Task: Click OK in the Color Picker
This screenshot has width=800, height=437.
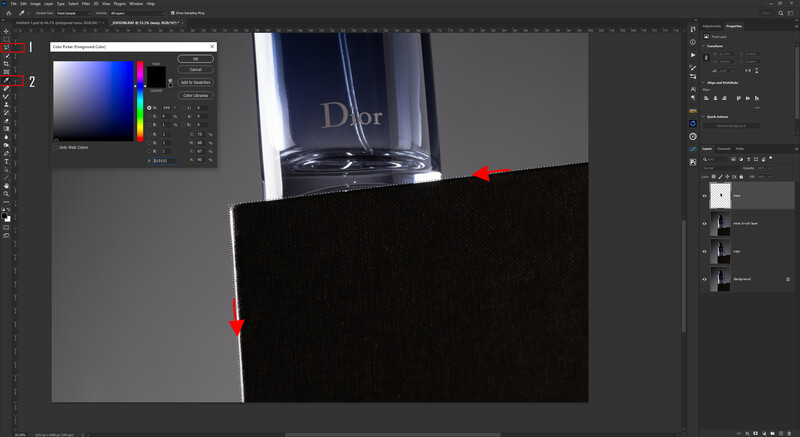Action: (195, 59)
